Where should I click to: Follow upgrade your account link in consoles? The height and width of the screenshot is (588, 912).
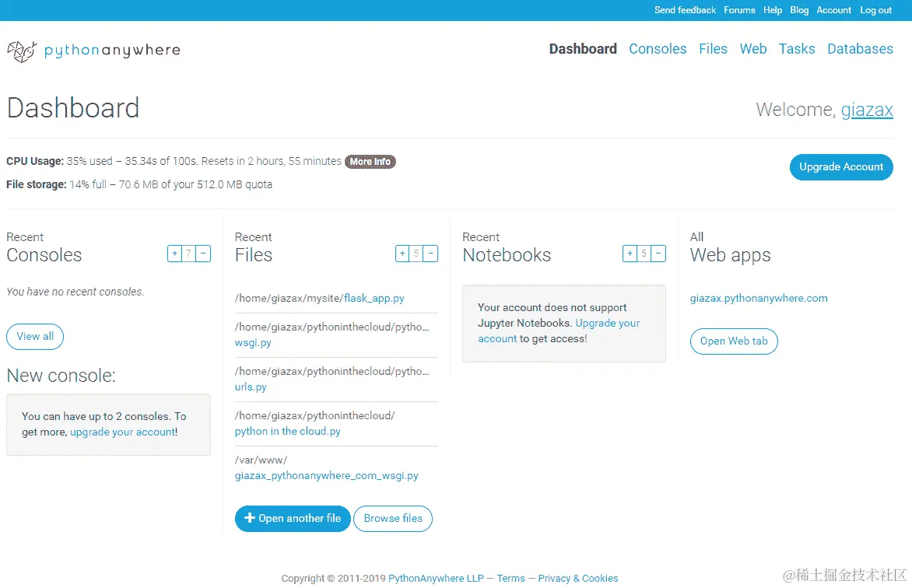click(x=123, y=432)
